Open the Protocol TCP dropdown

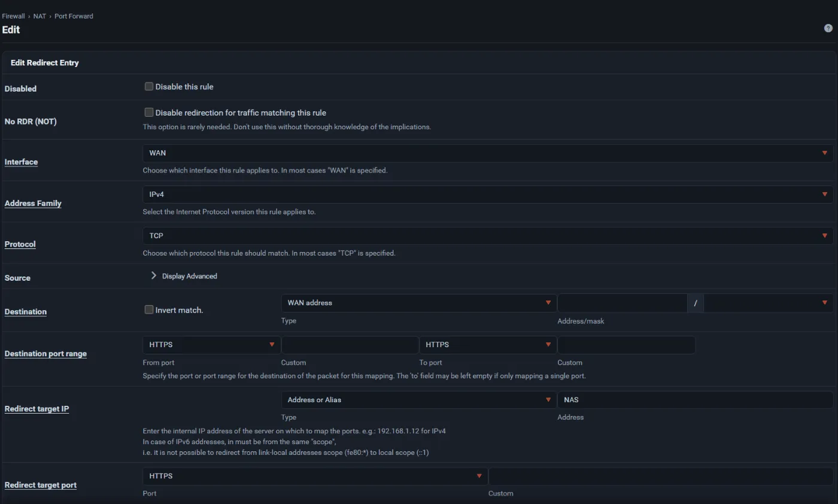(488, 236)
